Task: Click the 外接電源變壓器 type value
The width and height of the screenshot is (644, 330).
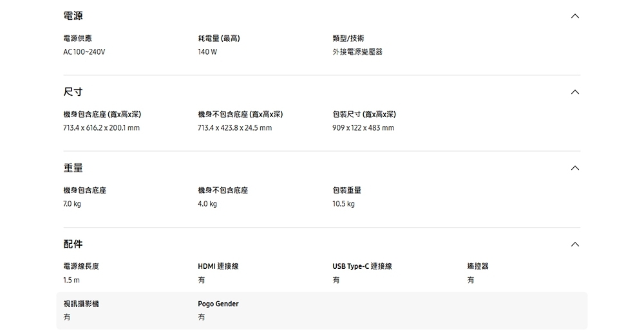Action: point(357,52)
